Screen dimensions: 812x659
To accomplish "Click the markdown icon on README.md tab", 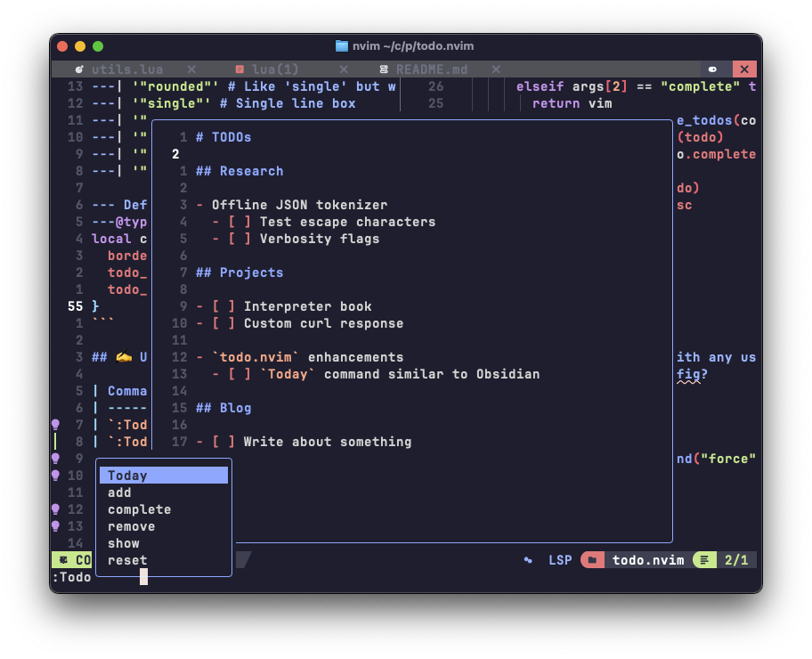I will click(x=384, y=69).
